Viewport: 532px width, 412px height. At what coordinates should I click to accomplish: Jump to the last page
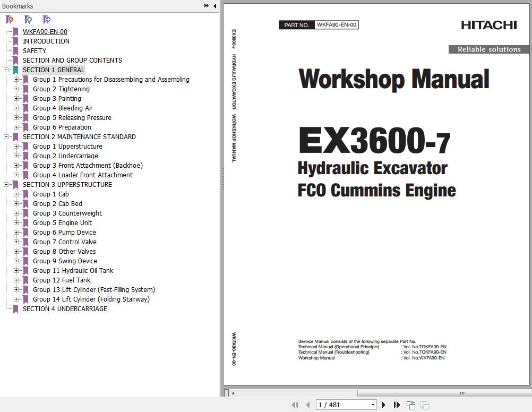[397, 405]
